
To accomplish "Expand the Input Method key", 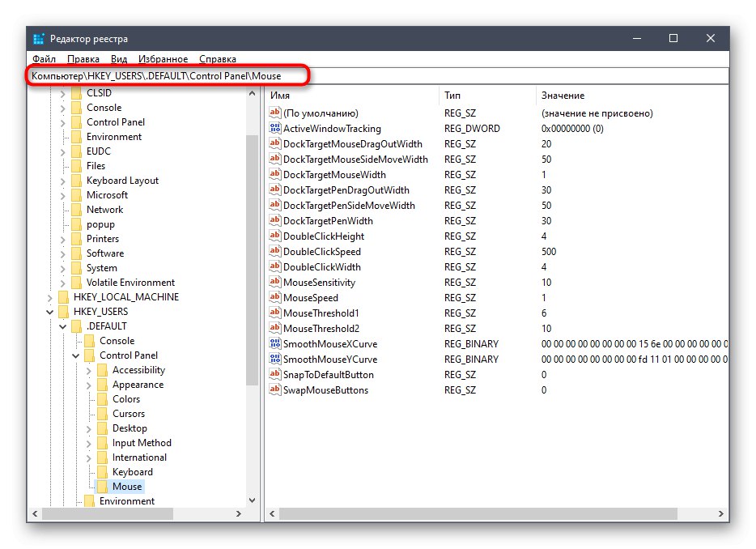I will click(89, 444).
